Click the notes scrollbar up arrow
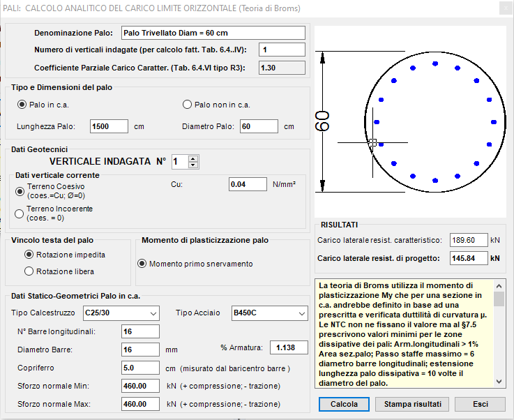This screenshot has height=420, width=514. 499,286
